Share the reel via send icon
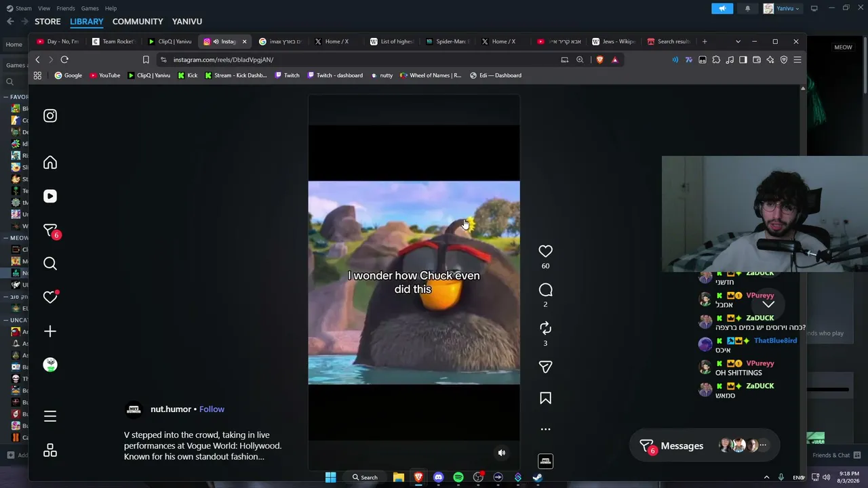868x488 pixels. click(545, 367)
